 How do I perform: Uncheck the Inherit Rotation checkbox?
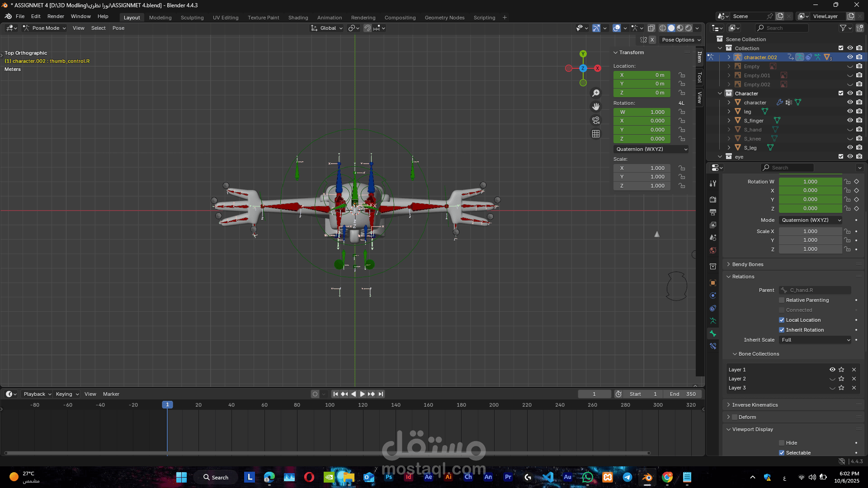(782, 330)
